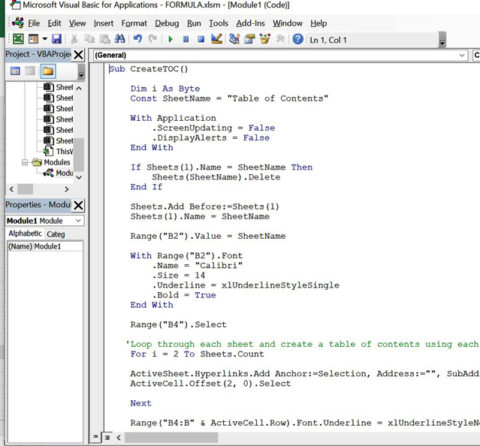Open the toolbar options overflow arrow
The image size is (480, 446).
[x=442, y=40]
